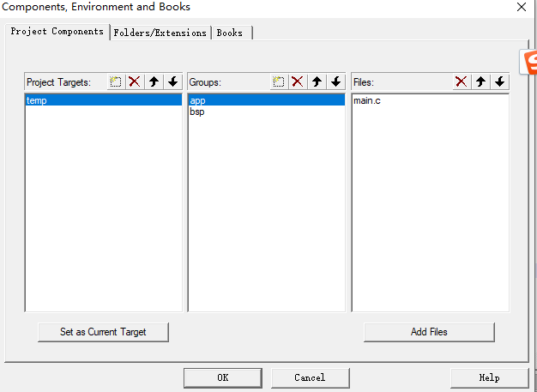Select the Project Components tab
This screenshot has width=537, height=392.
(57, 32)
